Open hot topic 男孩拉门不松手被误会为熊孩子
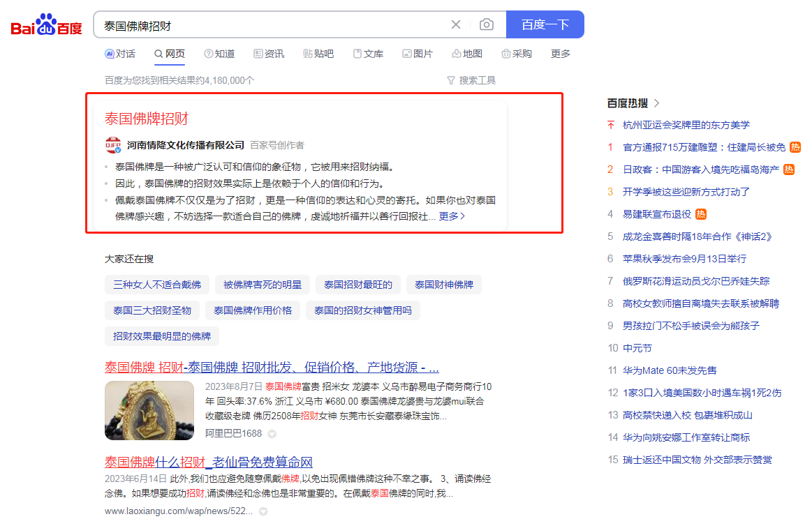 pyautogui.click(x=691, y=326)
